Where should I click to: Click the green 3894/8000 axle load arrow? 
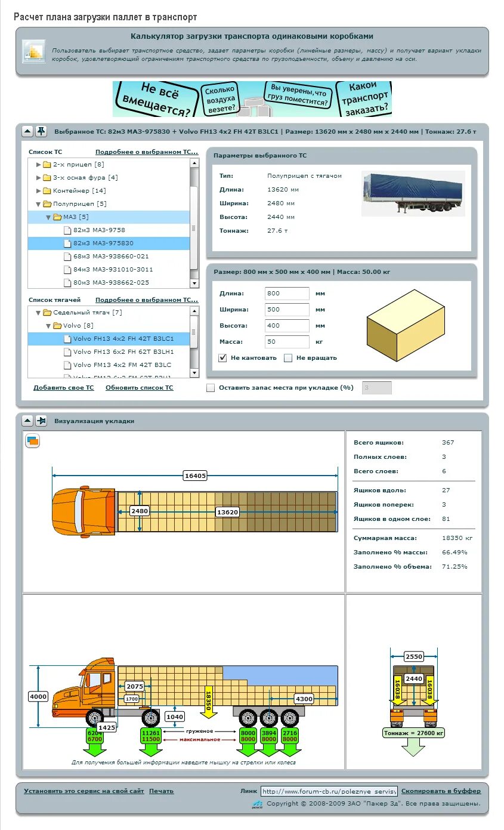pos(270,740)
